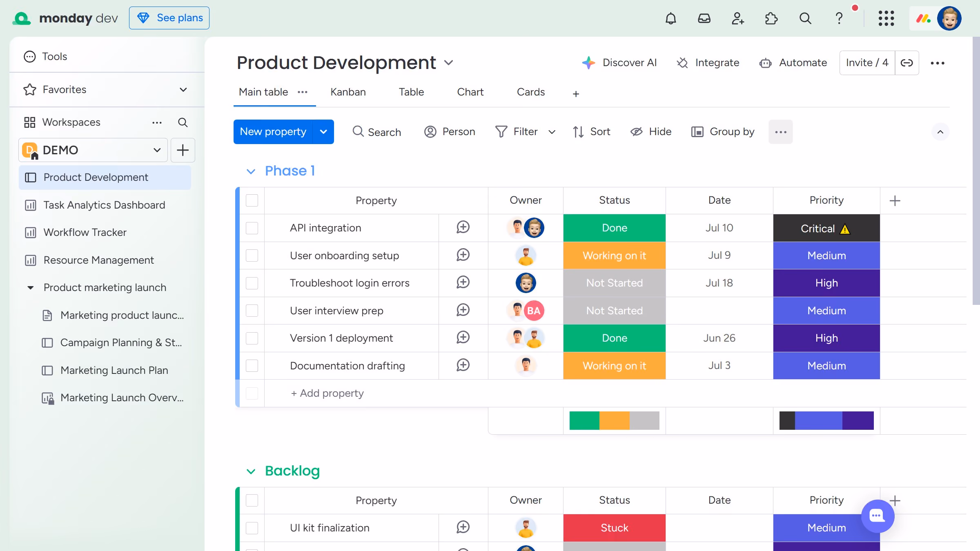This screenshot has height=551, width=980.
Task: Check the Version 1 deployment checkbox
Action: 252,338
